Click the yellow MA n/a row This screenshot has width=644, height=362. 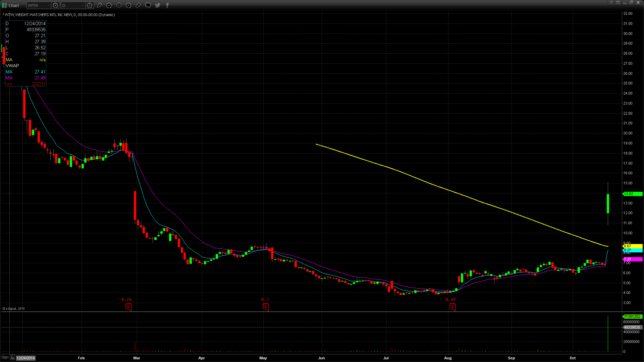point(25,60)
